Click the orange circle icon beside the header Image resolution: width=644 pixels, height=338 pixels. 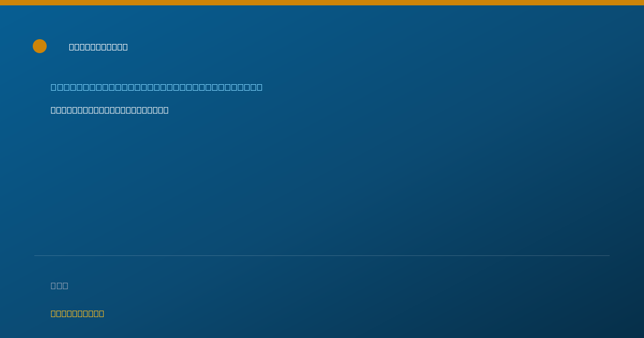tap(40, 46)
